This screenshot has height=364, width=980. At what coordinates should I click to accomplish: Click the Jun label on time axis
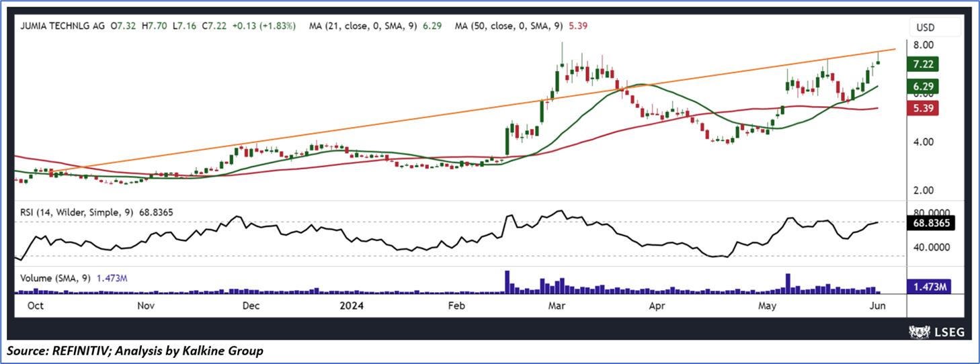point(879,306)
